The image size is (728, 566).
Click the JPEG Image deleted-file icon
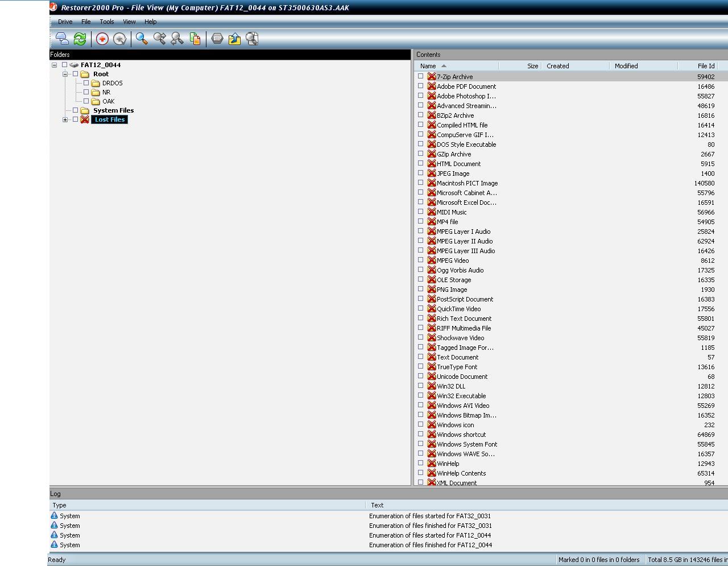(432, 173)
